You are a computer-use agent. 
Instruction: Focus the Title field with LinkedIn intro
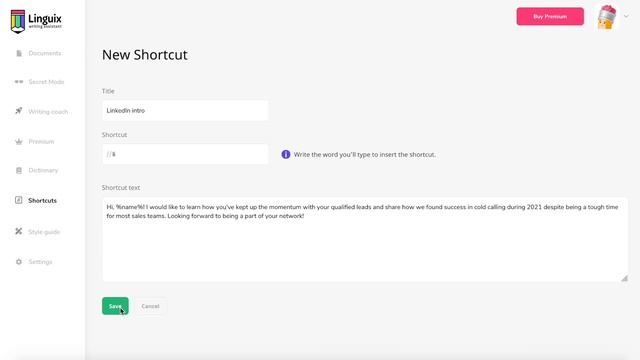coord(185,111)
